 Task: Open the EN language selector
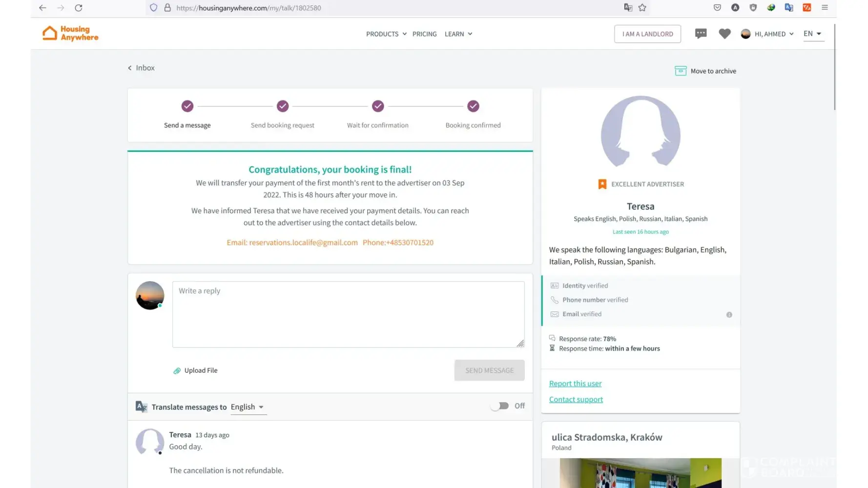[812, 34]
